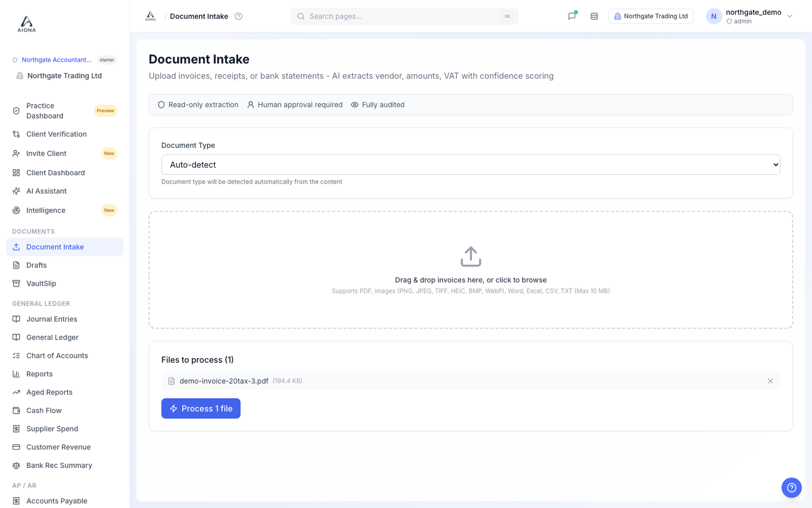Viewport: 812px width, 508px height.
Task: Click the Fully audited eye label
Action: pyautogui.click(x=378, y=105)
